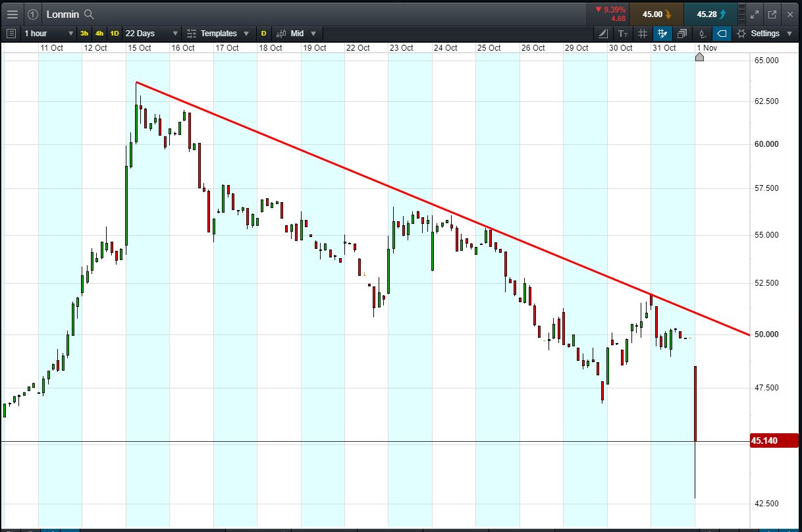Click the candlestick order marker icon
802x532 pixels.
703,34
